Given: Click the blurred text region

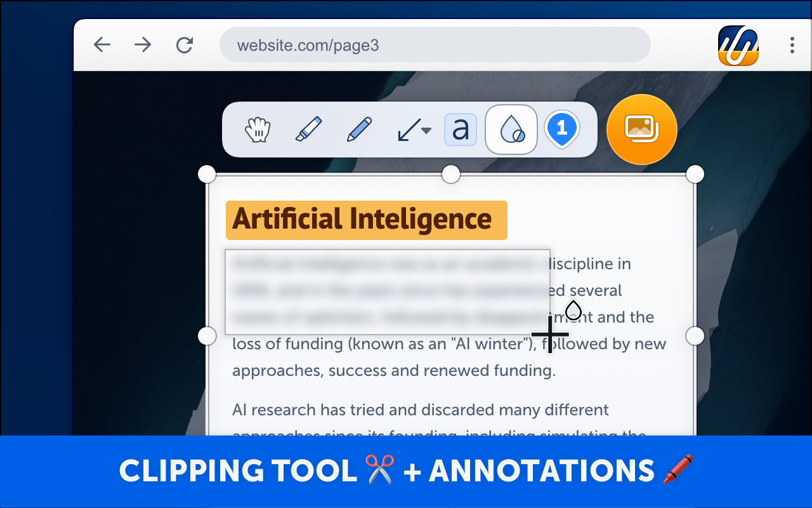Looking at the screenshot, I should pos(387,291).
